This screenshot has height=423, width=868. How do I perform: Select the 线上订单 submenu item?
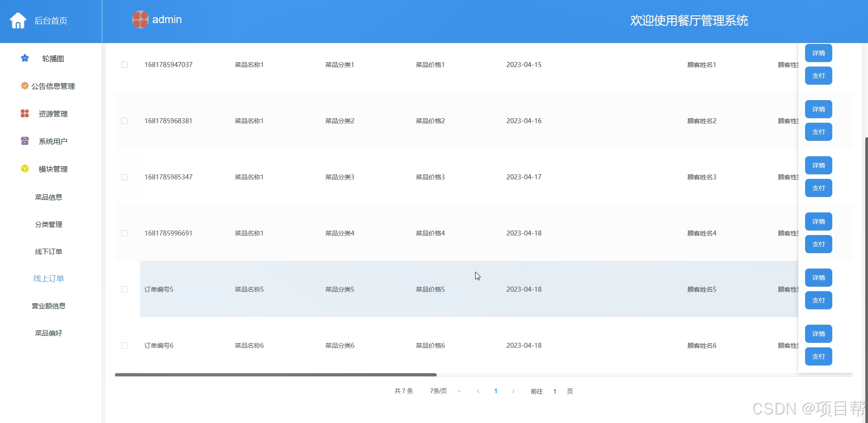48,279
